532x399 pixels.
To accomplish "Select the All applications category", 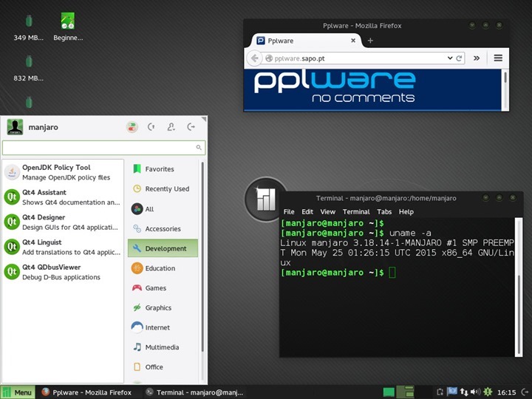I will [x=163, y=208].
